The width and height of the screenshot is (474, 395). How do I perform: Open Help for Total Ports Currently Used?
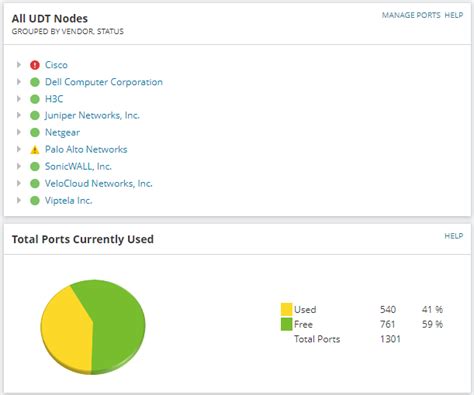pos(454,236)
